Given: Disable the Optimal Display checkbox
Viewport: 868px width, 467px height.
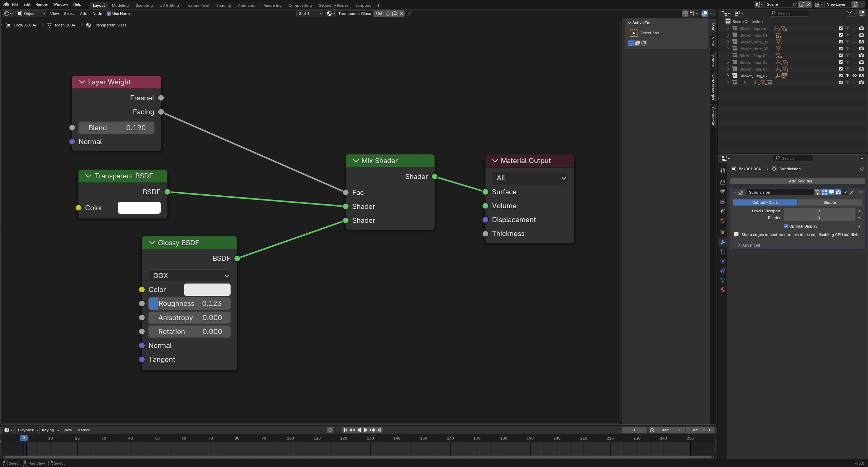Looking at the screenshot, I should (786, 226).
